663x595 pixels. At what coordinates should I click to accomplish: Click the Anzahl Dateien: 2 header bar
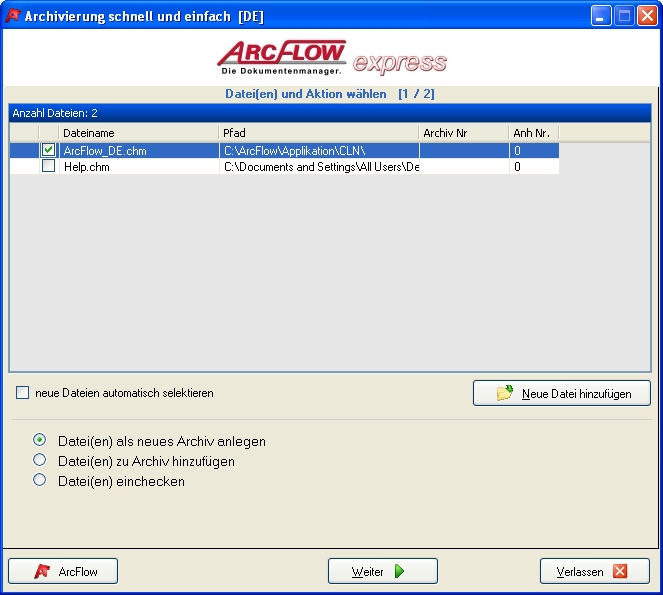[330, 113]
